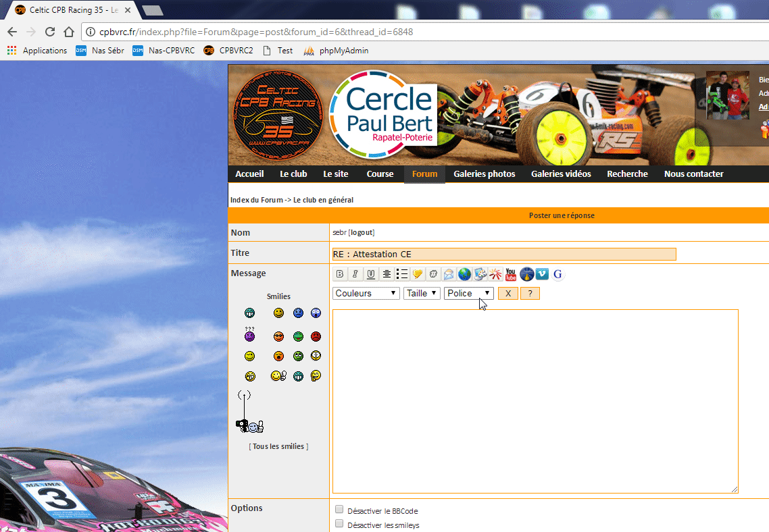769x532 pixels.
Task: Open 'Tous les smilies' link
Action: coord(278,446)
